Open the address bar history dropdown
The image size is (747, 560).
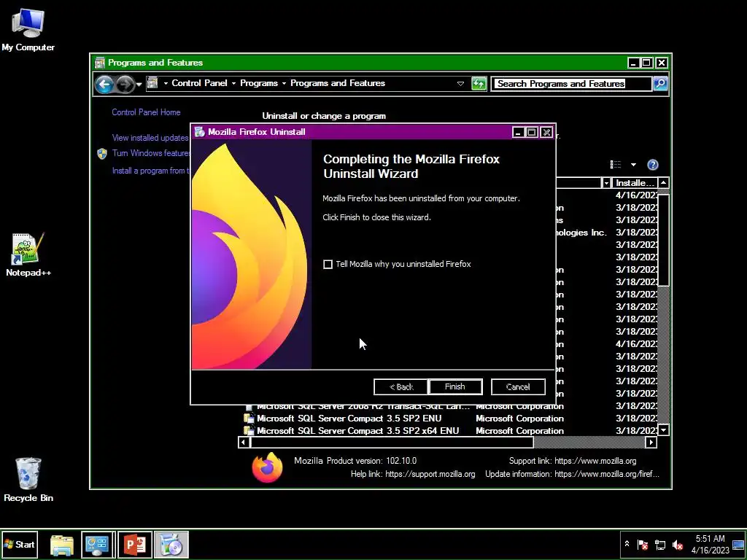pyautogui.click(x=460, y=84)
